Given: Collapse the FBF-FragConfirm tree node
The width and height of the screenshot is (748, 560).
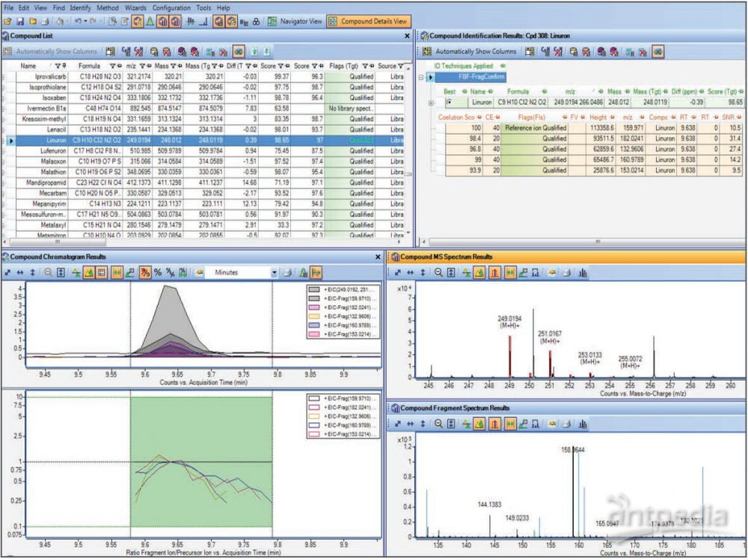Looking at the screenshot, I should [423, 77].
